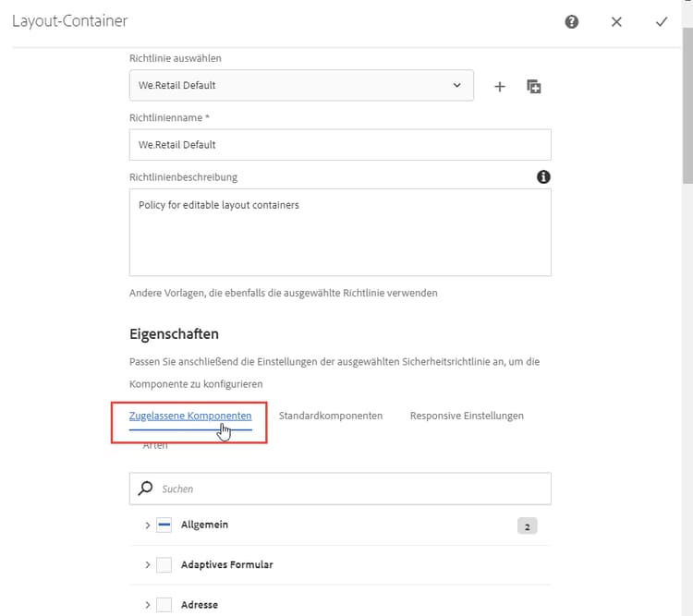Click the info icon beside Richtlinienbeschreibung
Screen dimensions: 693x616
pyautogui.click(x=544, y=176)
